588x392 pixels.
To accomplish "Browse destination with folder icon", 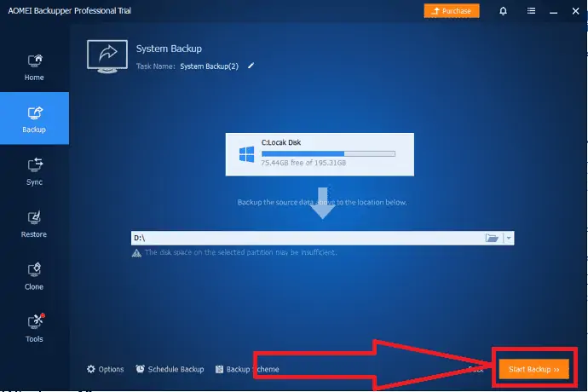I will click(x=492, y=238).
